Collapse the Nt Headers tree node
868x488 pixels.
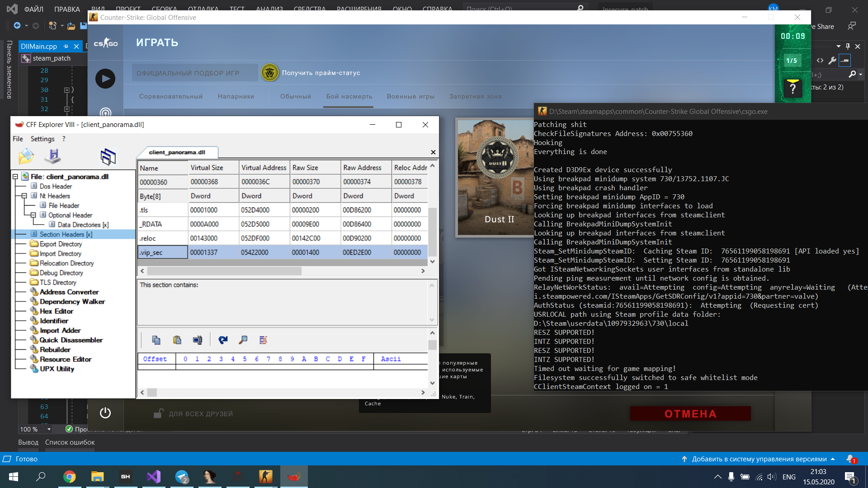pyautogui.click(x=24, y=196)
